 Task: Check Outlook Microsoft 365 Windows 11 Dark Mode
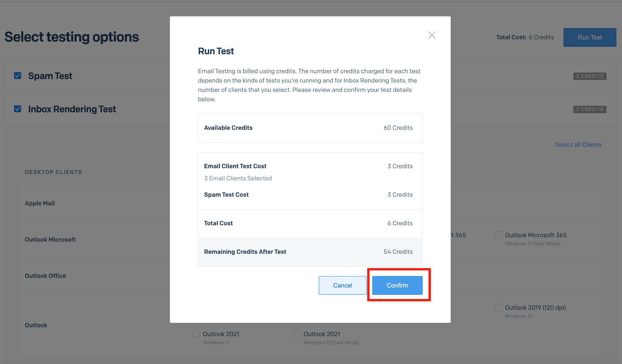[x=499, y=235]
